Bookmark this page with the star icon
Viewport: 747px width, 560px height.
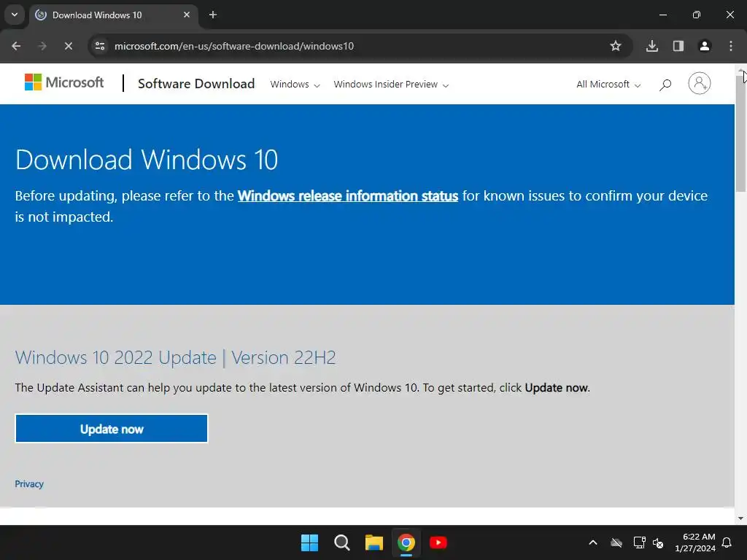[616, 46]
